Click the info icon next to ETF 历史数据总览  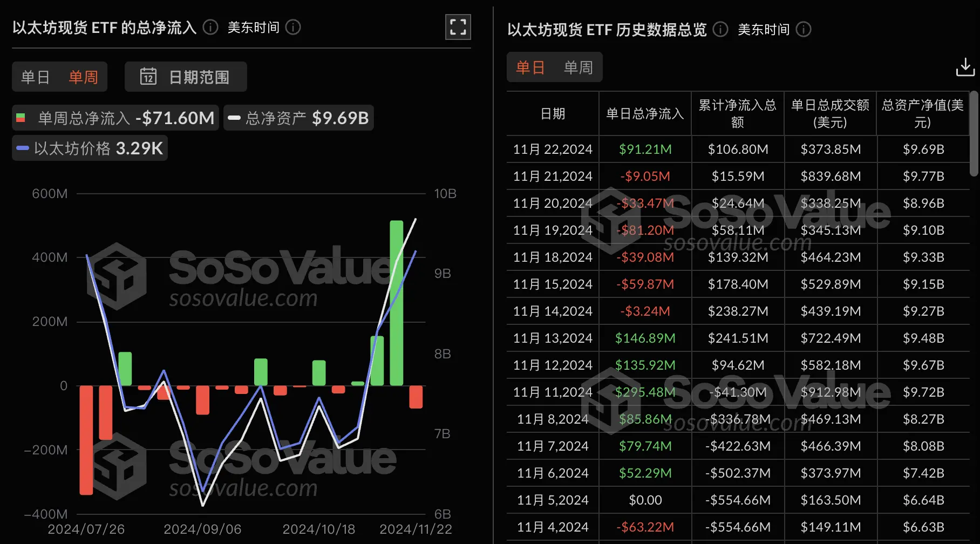coord(719,30)
